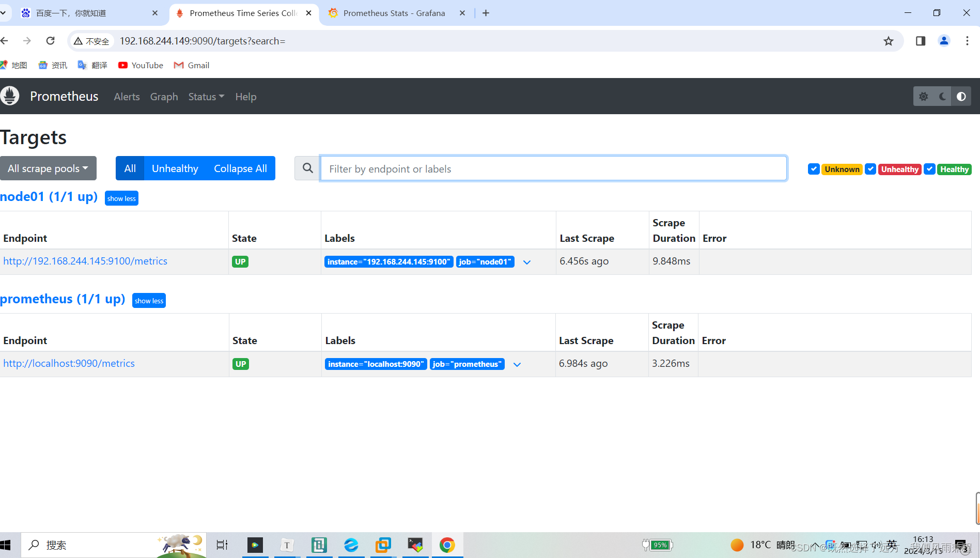Switch to the 百度一下 browser tab
This screenshot has height=558, width=980.
click(88, 13)
